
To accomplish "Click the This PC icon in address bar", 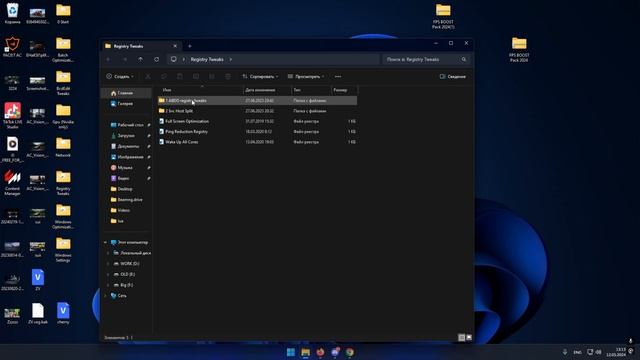I will click(x=173, y=60).
